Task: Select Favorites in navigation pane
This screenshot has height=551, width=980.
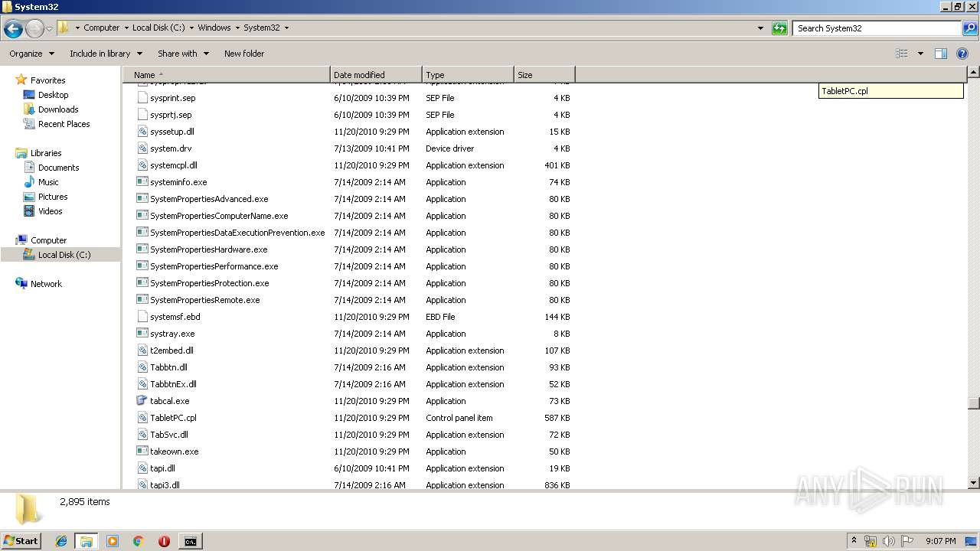Action: 47,80
